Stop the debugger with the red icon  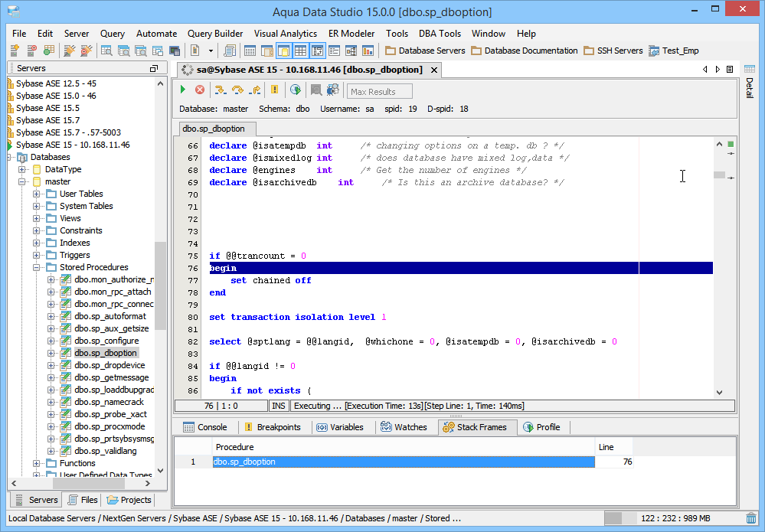pos(200,90)
